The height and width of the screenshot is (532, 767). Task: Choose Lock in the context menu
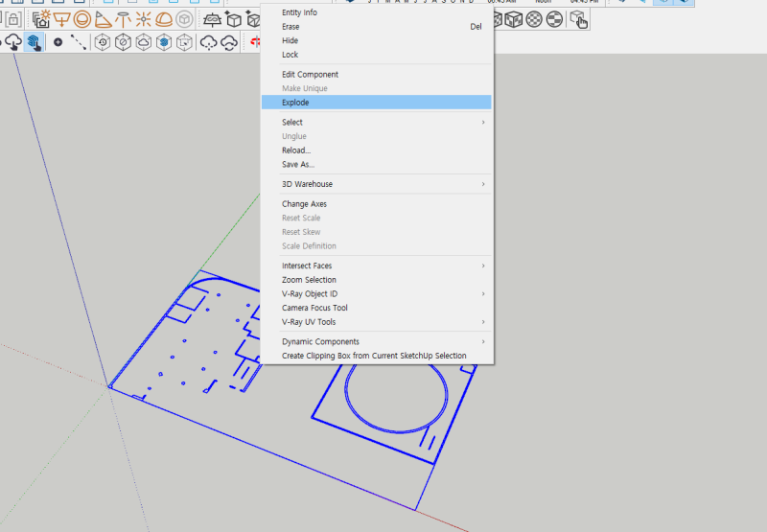coord(376,55)
